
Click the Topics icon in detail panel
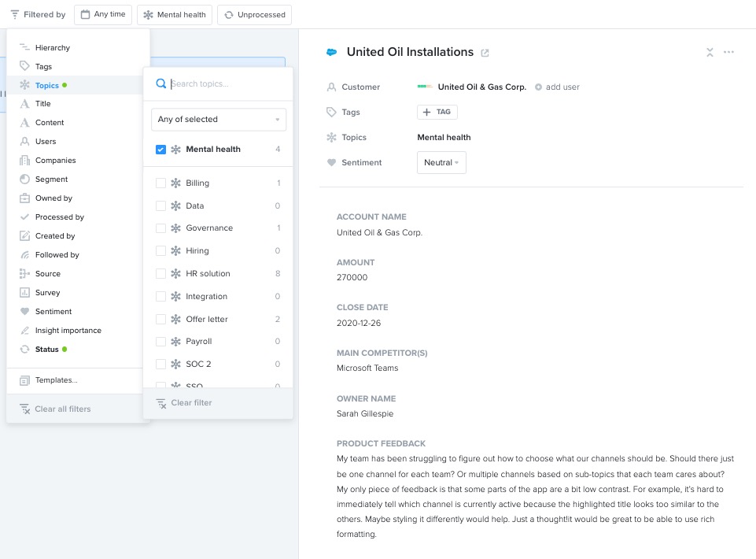pos(331,137)
